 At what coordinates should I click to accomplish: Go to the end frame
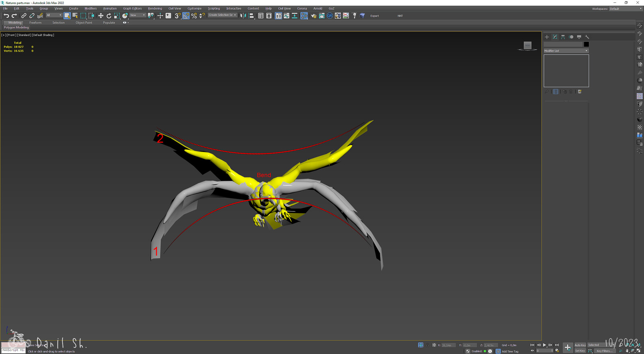click(x=557, y=345)
